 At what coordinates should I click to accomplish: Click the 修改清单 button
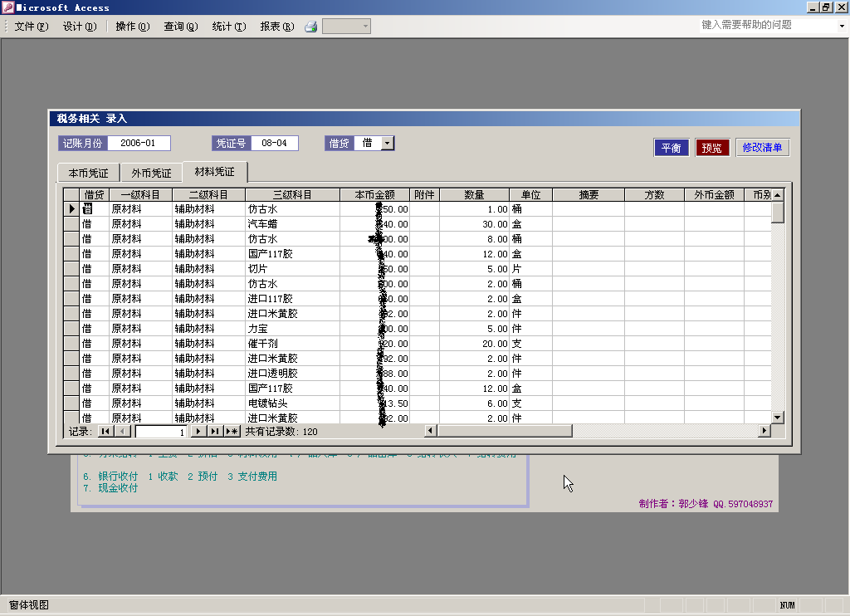pos(762,148)
